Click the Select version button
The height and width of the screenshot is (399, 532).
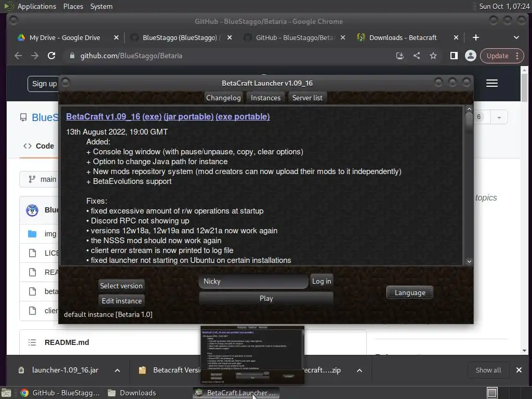point(121,286)
